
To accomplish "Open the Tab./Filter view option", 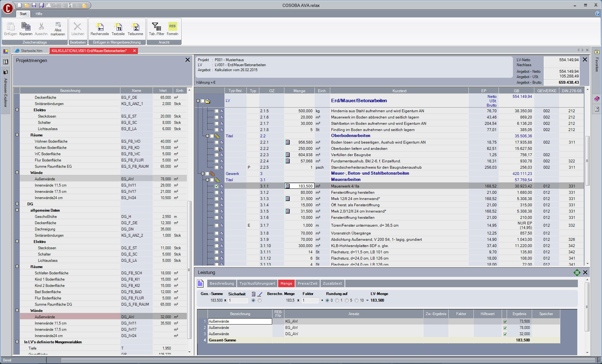I will pyautogui.click(x=156, y=29).
